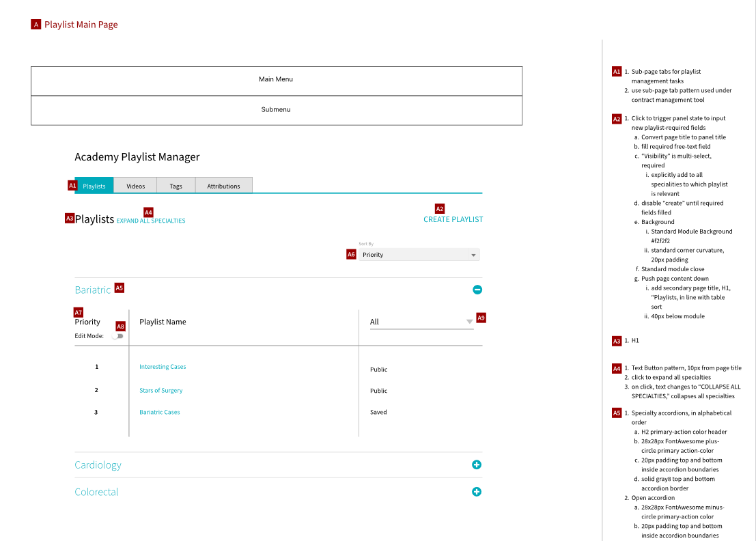
Task: Click the Colorectal accordion header
Action: point(96,492)
